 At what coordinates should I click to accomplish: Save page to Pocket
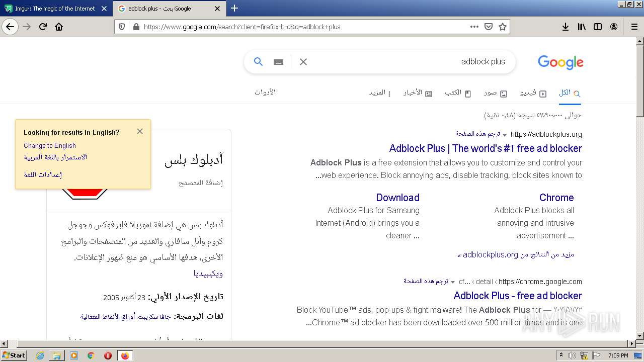pos(488,27)
